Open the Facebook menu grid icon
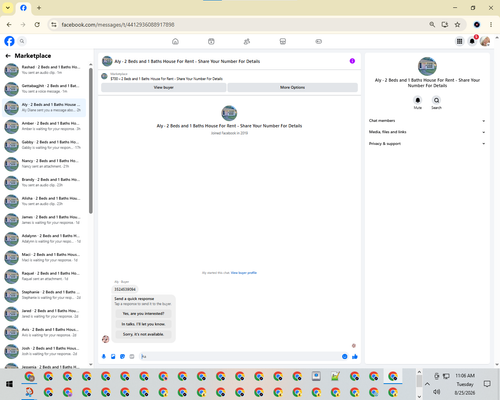The width and height of the screenshot is (500, 400). coord(459,41)
